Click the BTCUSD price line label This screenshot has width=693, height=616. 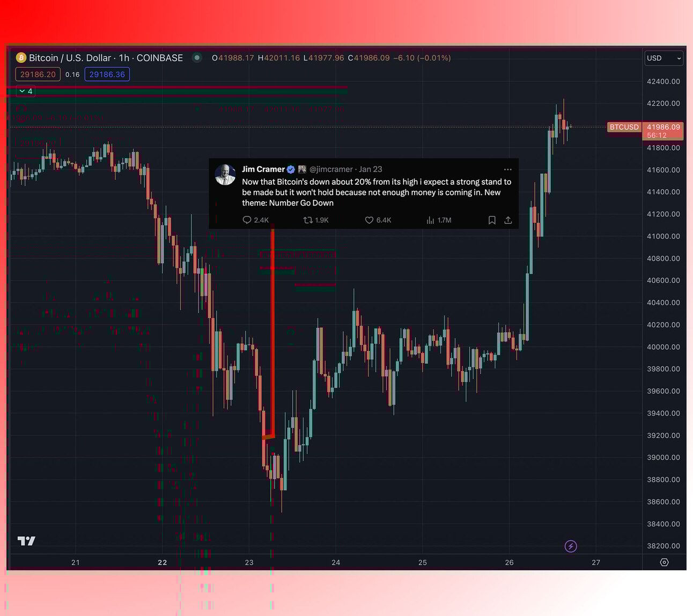pyautogui.click(x=624, y=127)
